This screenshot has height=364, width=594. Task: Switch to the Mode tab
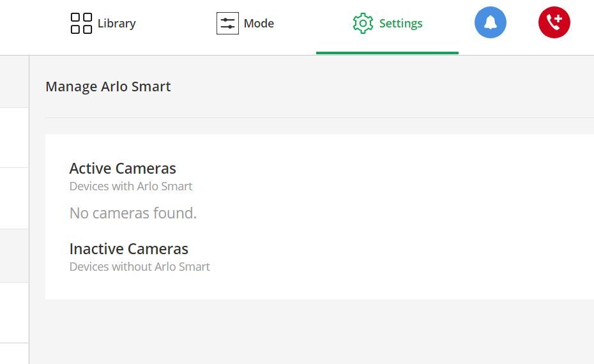[x=245, y=24]
